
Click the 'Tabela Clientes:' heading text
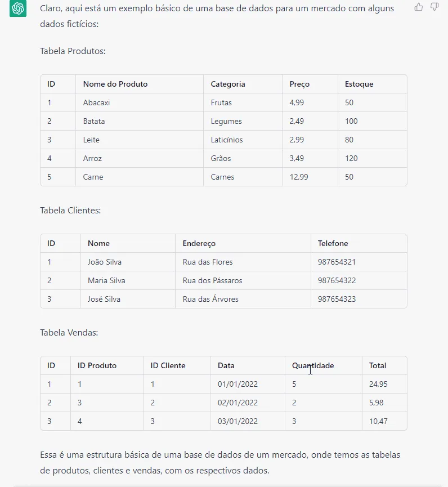(x=70, y=210)
